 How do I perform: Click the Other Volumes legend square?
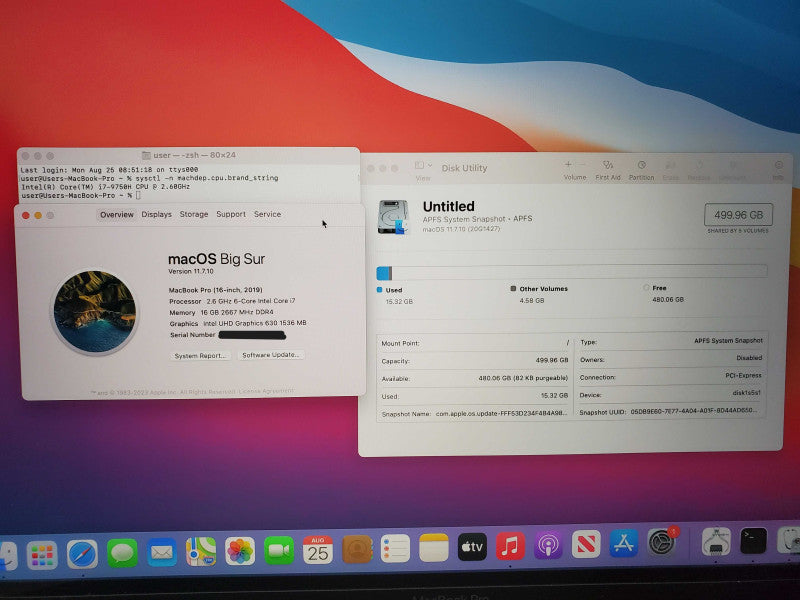(513, 288)
